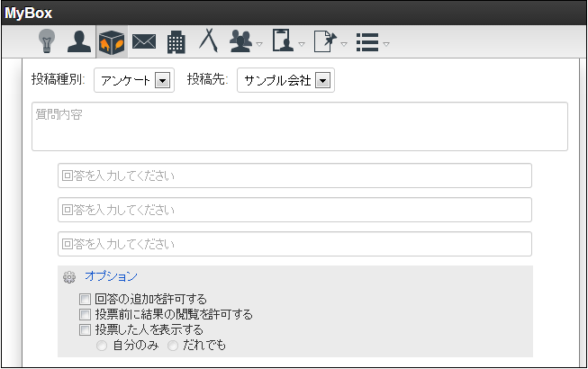Click the bulleted list icon
Screen dimensions: 588x369
click(367, 42)
